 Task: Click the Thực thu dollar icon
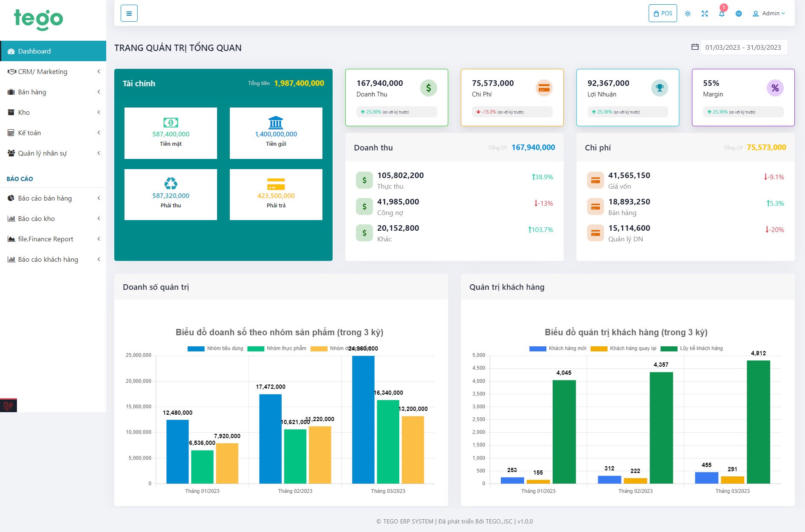[364, 180]
